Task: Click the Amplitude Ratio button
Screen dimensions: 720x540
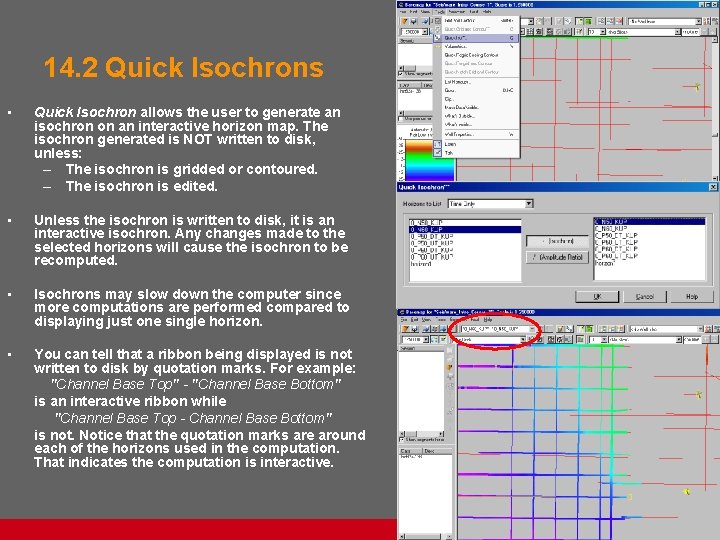Action: pos(558,257)
